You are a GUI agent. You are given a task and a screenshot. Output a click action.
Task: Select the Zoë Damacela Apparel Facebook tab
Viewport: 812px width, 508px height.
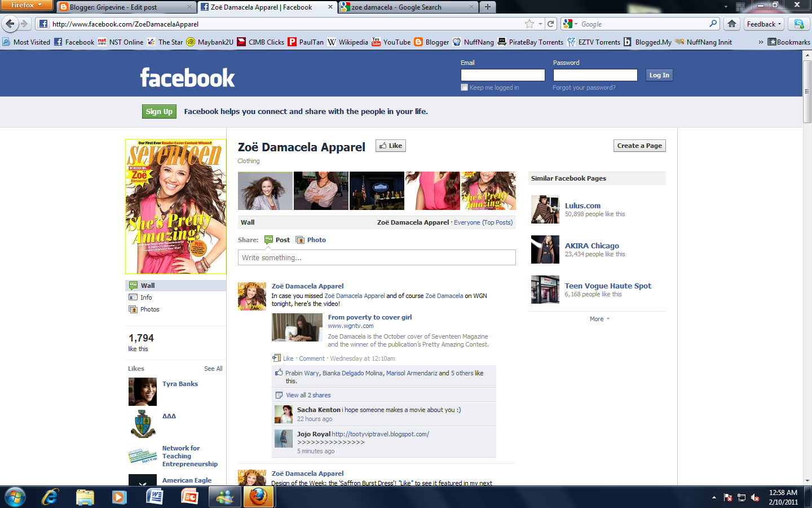point(267,7)
